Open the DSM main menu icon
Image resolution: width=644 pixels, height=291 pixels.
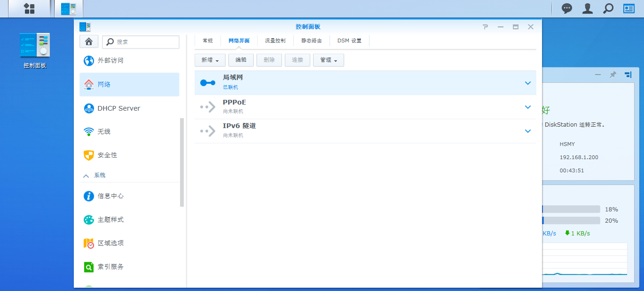29,8
